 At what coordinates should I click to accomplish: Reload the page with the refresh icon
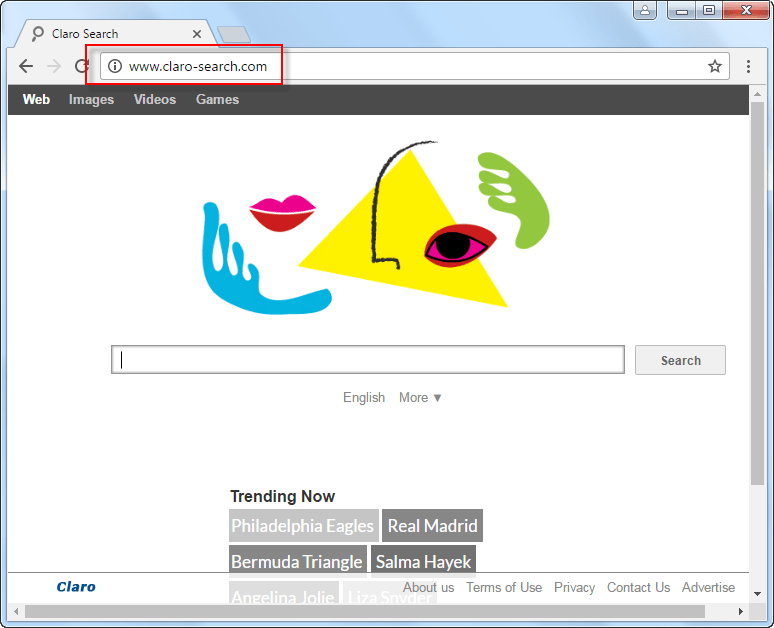[82, 66]
